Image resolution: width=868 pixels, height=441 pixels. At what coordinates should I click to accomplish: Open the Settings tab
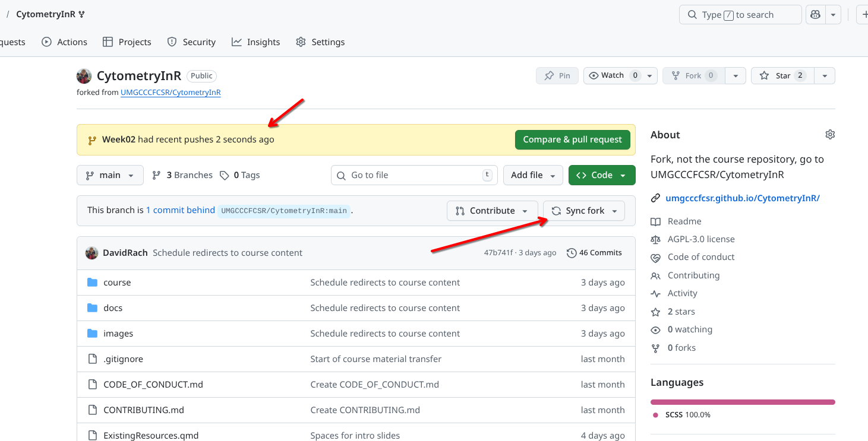pos(320,42)
